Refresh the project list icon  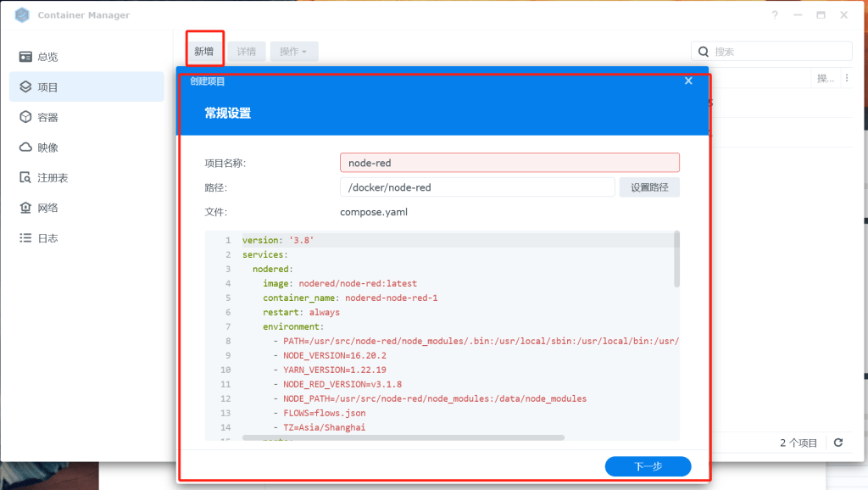pos(838,443)
